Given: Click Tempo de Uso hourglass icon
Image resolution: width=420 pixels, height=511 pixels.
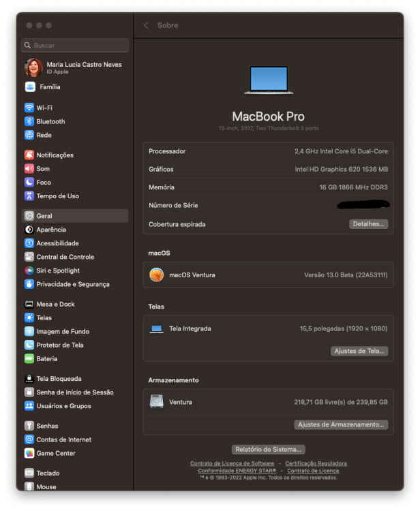Looking at the screenshot, I should coord(29,196).
